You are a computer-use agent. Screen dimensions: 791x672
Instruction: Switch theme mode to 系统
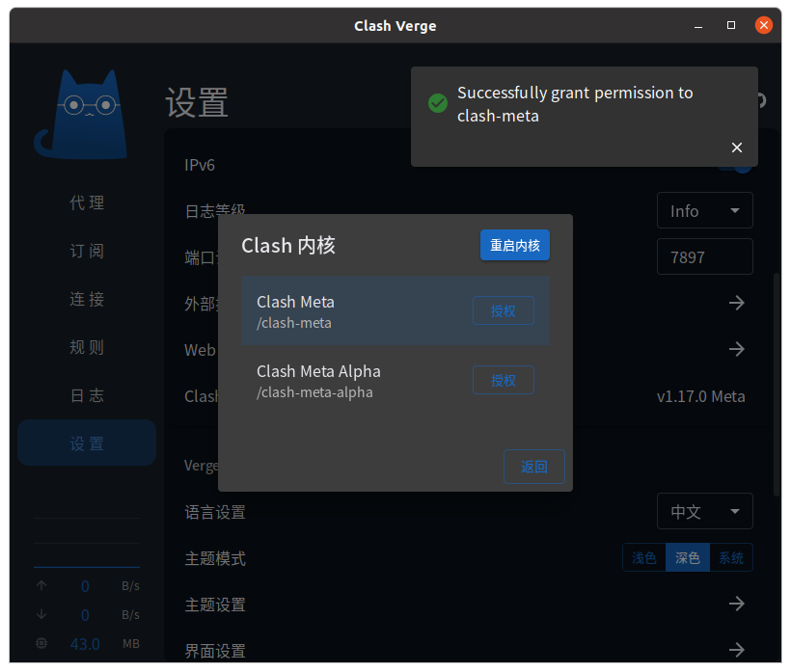pyautogui.click(x=731, y=557)
